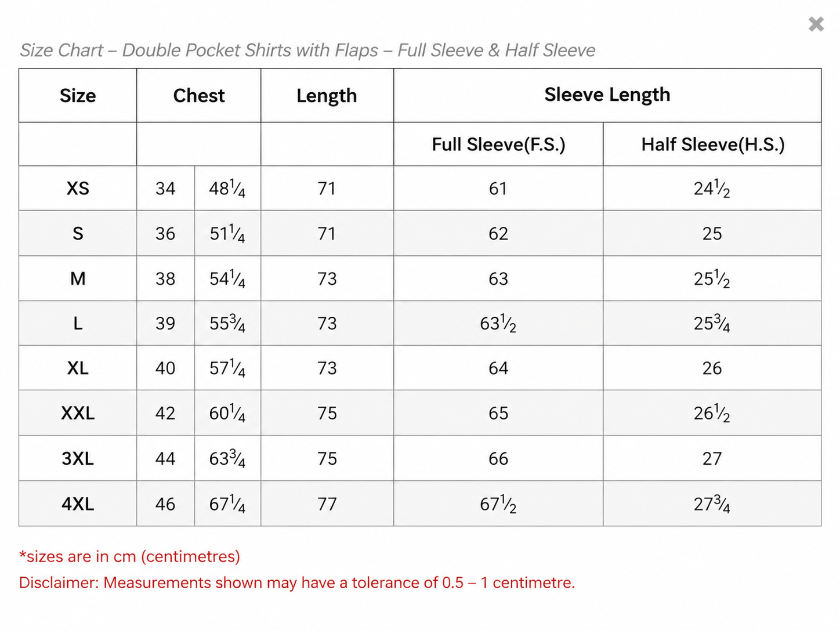Select the XL size row label

click(x=78, y=368)
